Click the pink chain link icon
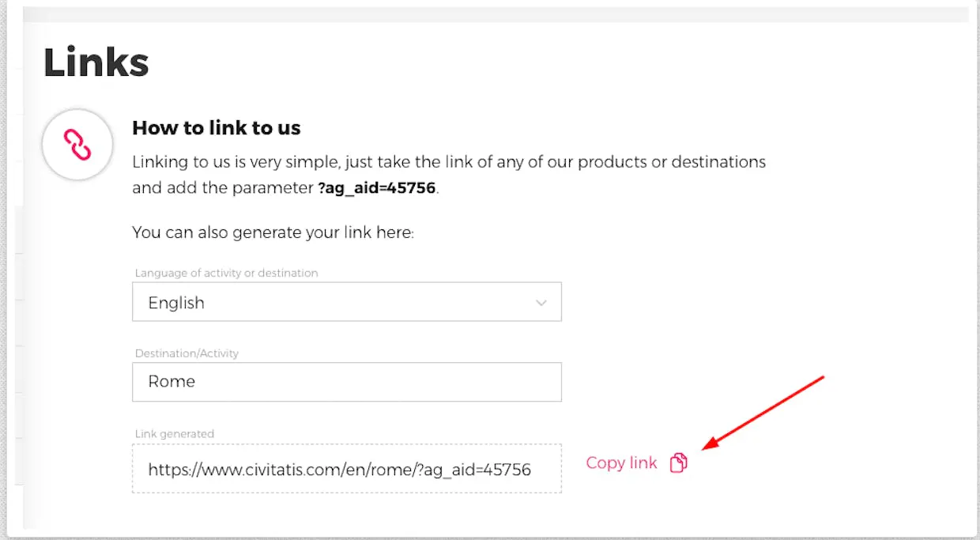The height and width of the screenshot is (540, 980). 77,145
